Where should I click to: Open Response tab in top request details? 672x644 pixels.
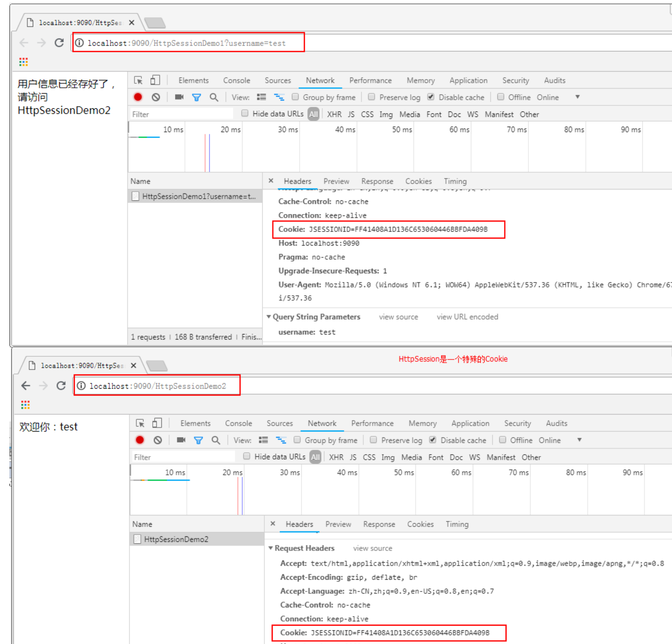(377, 181)
